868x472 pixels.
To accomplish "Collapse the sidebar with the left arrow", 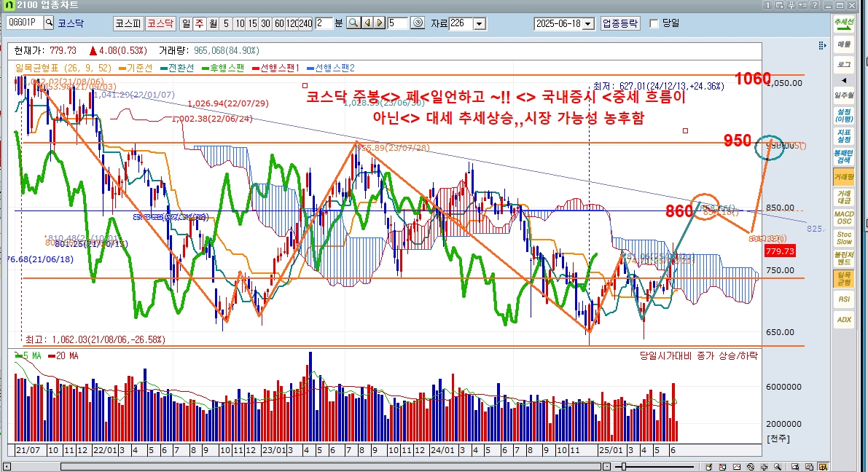I will coord(844,80).
